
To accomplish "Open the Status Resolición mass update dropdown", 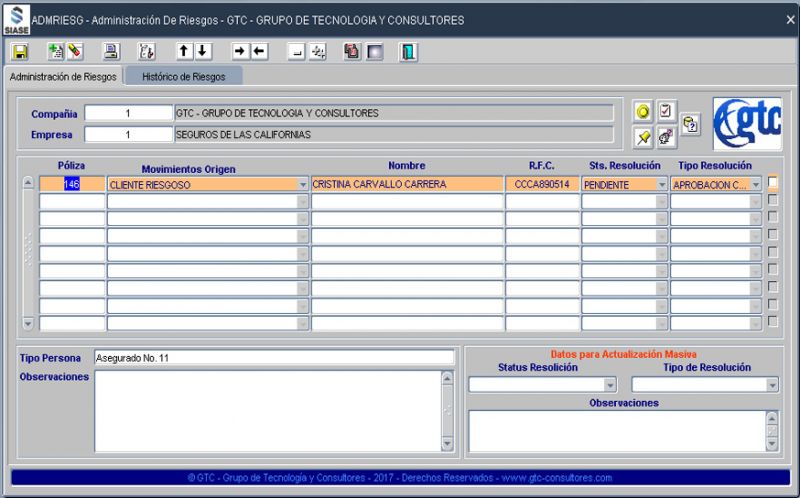I will (x=610, y=385).
